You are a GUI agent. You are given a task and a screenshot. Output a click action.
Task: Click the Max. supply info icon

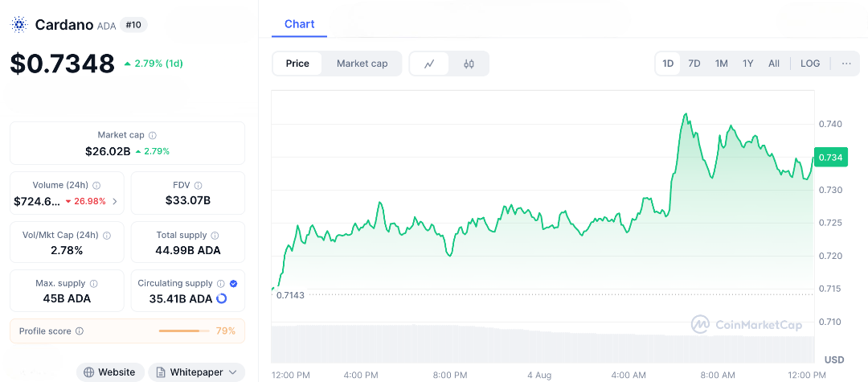pyautogui.click(x=94, y=284)
